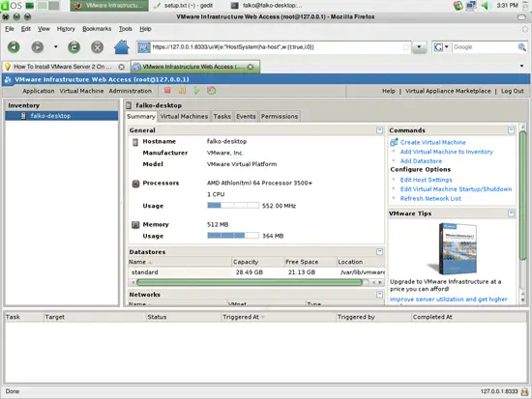The height and width of the screenshot is (399, 532).
Task: Click the yellow Suspend VM icon
Action: [x=182, y=91]
